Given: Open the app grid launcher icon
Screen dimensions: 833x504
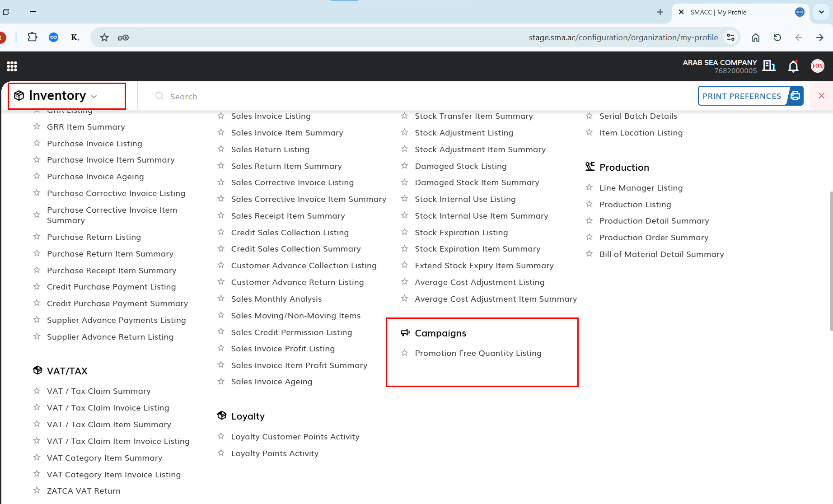Looking at the screenshot, I should coord(12,66).
